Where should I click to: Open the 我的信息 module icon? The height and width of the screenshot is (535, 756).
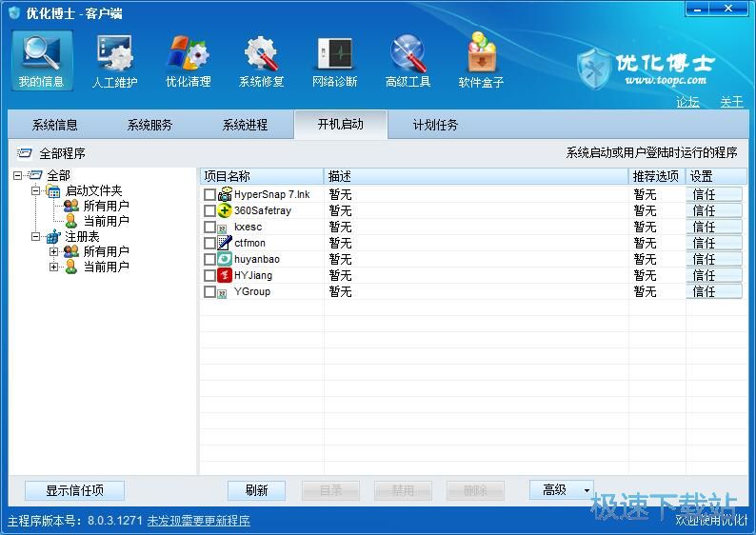(42, 60)
